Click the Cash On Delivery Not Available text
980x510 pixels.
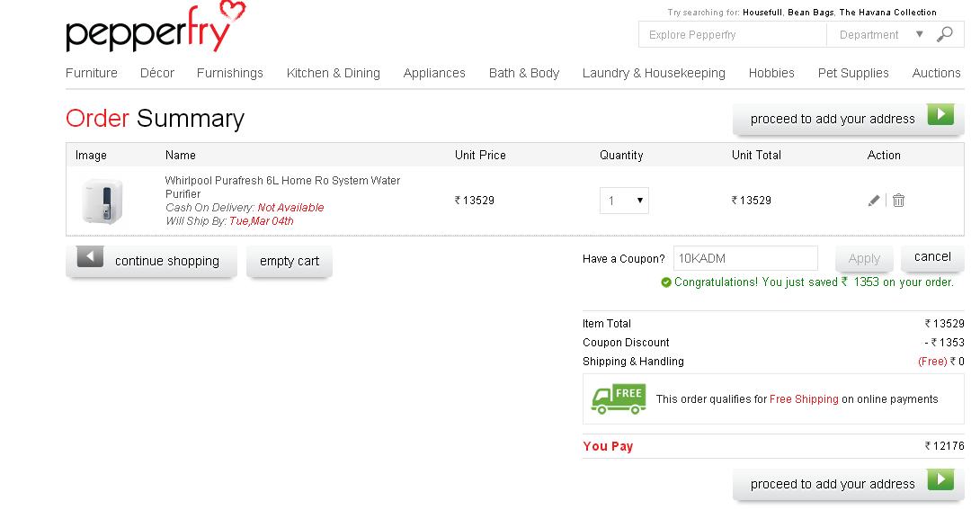245,208
